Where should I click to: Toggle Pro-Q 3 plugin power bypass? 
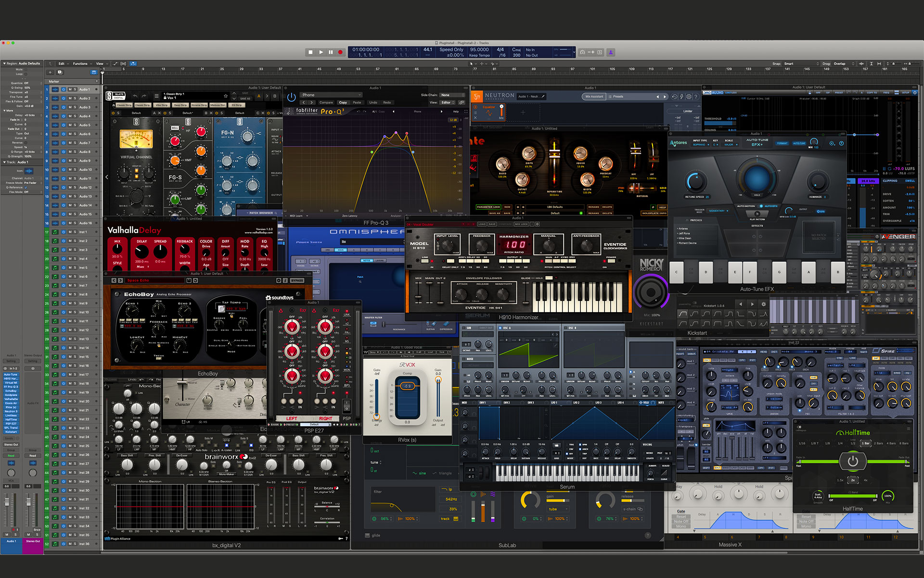coord(291,97)
